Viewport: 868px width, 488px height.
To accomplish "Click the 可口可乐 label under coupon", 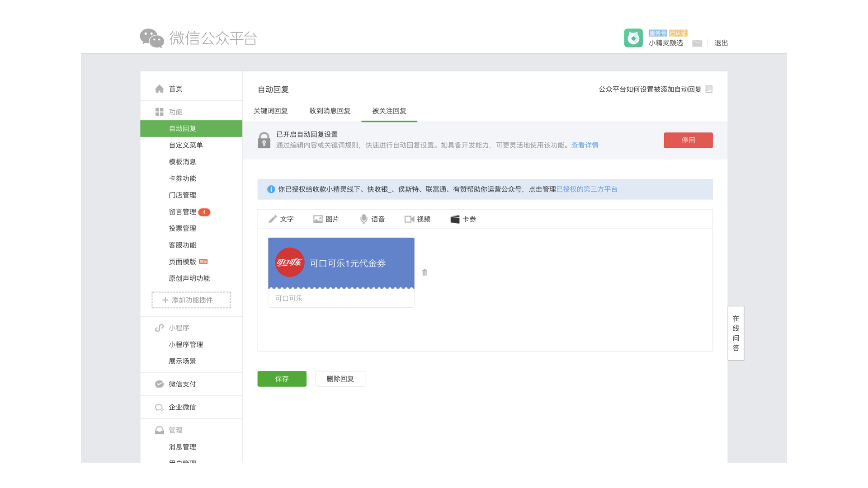I will (x=289, y=299).
